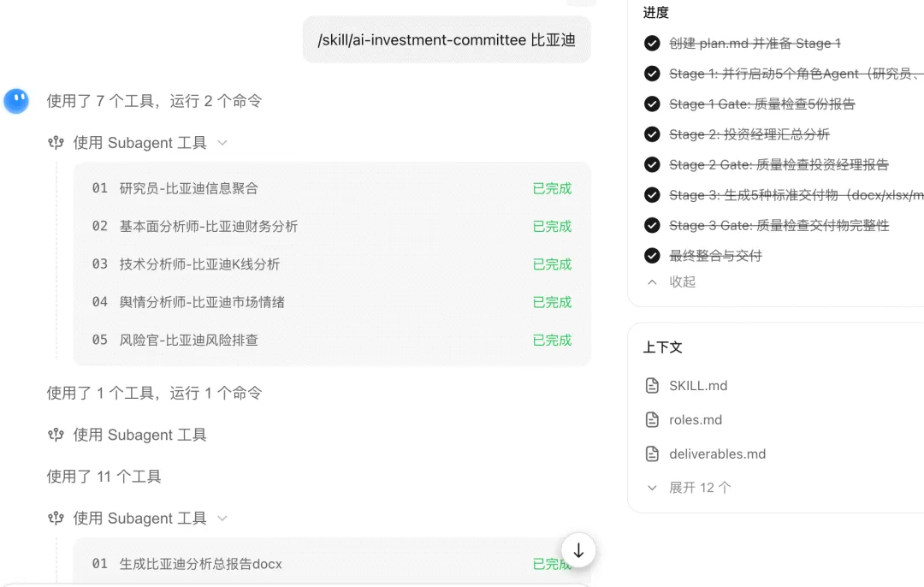Click 已完成 status of 风险官-比亚迪风险排查
Image resolution: width=924 pixels, height=587 pixels.
point(552,340)
